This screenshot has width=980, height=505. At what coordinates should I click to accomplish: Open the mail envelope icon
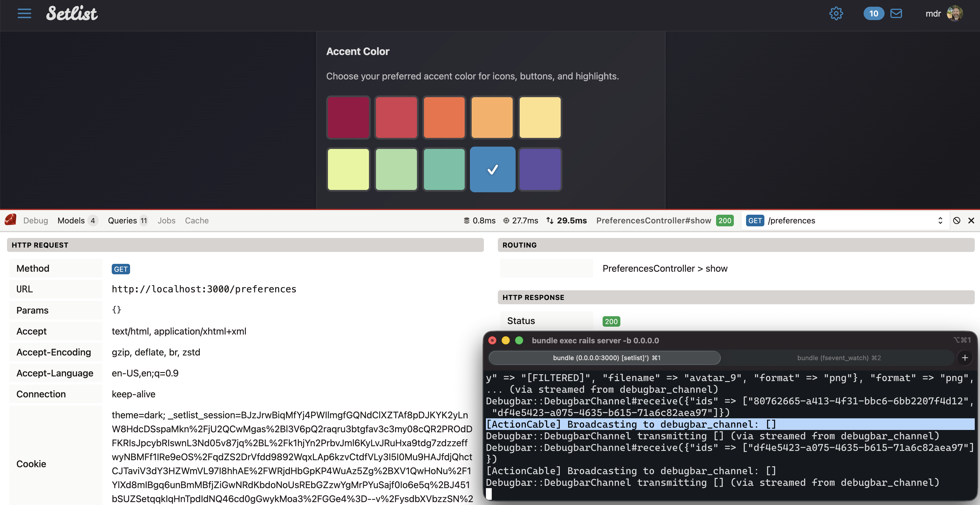[x=896, y=14]
